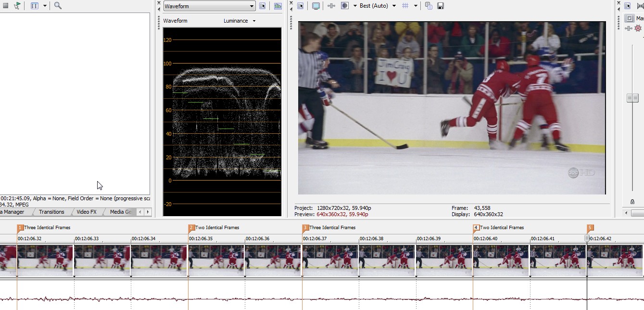The image size is (644, 310).
Task: Click Save Snapshot to File icon
Action: [441, 6]
